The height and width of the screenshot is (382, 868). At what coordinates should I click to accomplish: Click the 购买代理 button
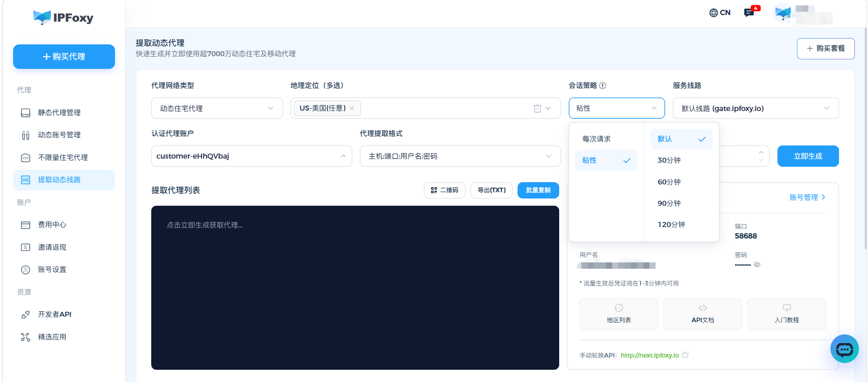pos(64,57)
